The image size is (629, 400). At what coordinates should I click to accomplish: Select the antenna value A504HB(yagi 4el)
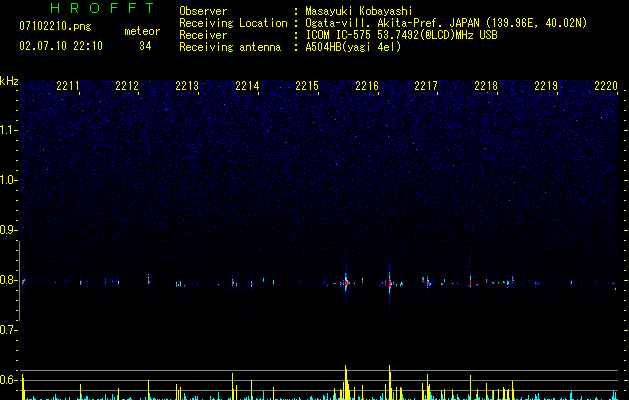[353, 47]
